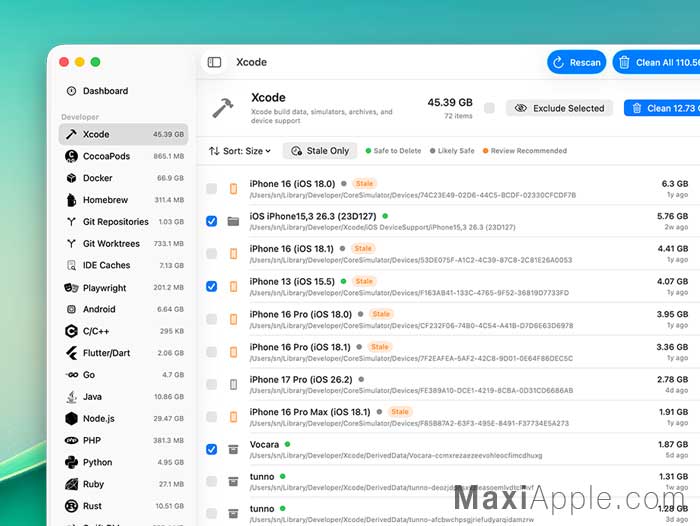Select Xcode in the Developer sidebar
Screen dimensions: 700x526
[x=123, y=134]
